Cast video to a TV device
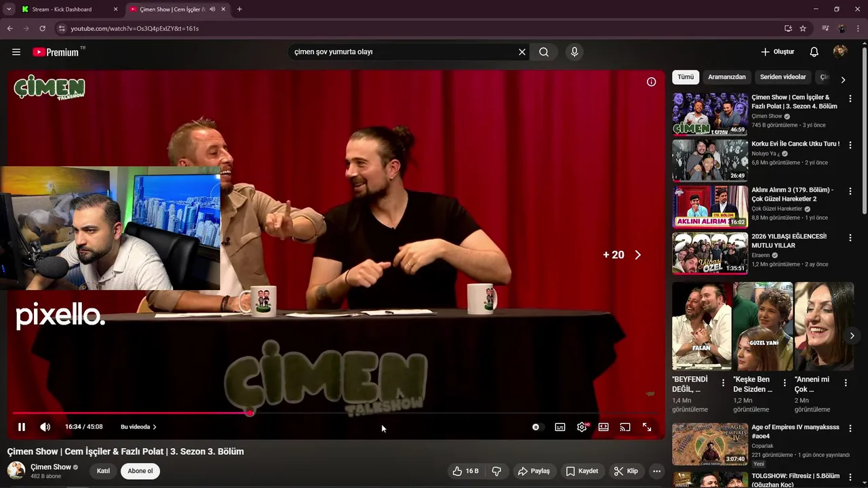The height and width of the screenshot is (488, 868). click(625, 427)
